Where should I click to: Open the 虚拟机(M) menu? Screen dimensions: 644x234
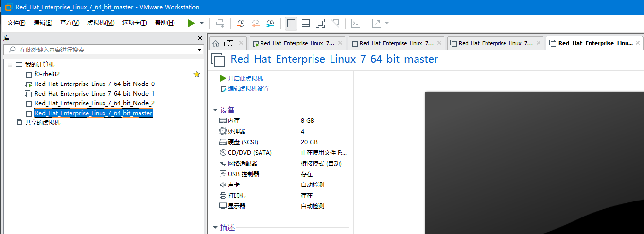pyautogui.click(x=101, y=23)
